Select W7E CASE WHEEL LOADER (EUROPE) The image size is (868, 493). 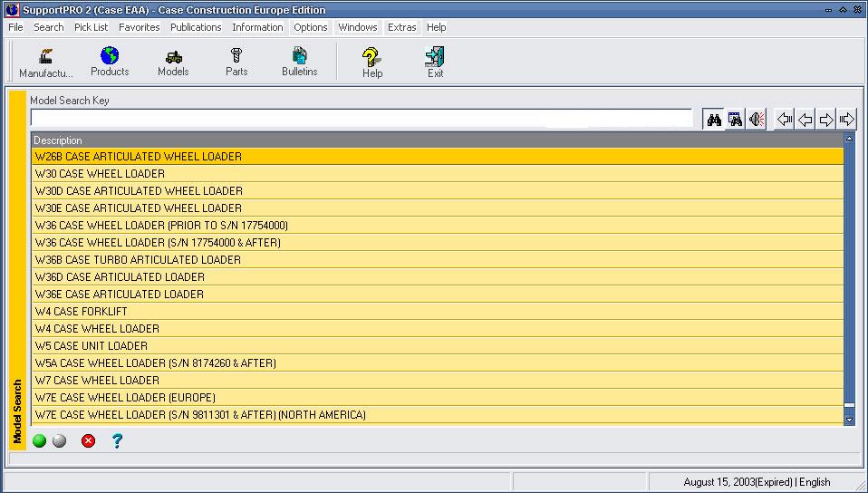pos(438,397)
